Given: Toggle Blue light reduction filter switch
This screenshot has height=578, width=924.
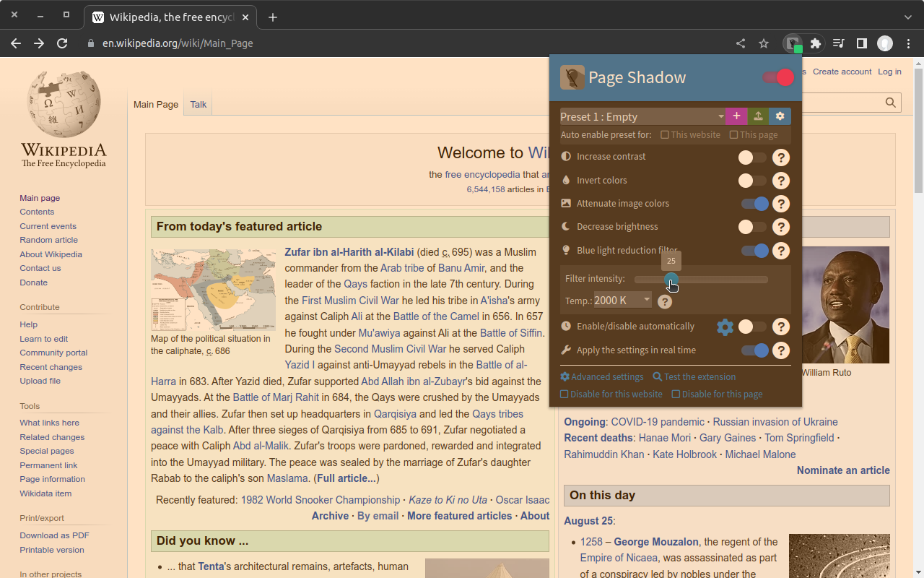Looking at the screenshot, I should pyautogui.click(x=754, y=251).
